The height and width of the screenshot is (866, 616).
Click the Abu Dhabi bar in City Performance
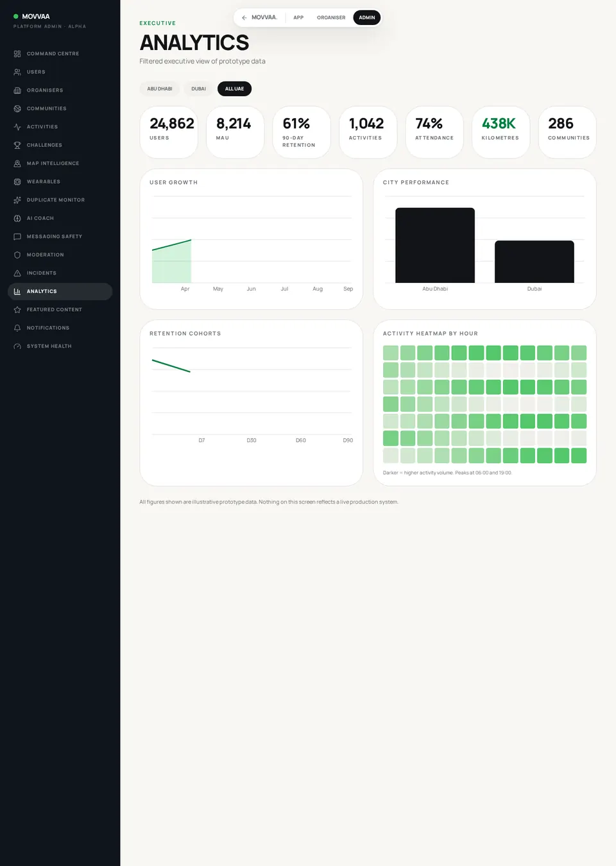435,246
